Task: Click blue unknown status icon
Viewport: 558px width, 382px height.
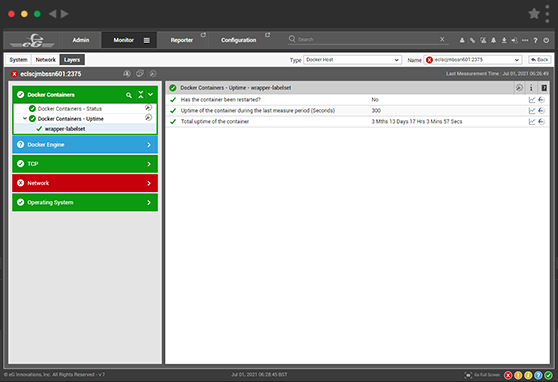Action: click(x=538, y=375)
